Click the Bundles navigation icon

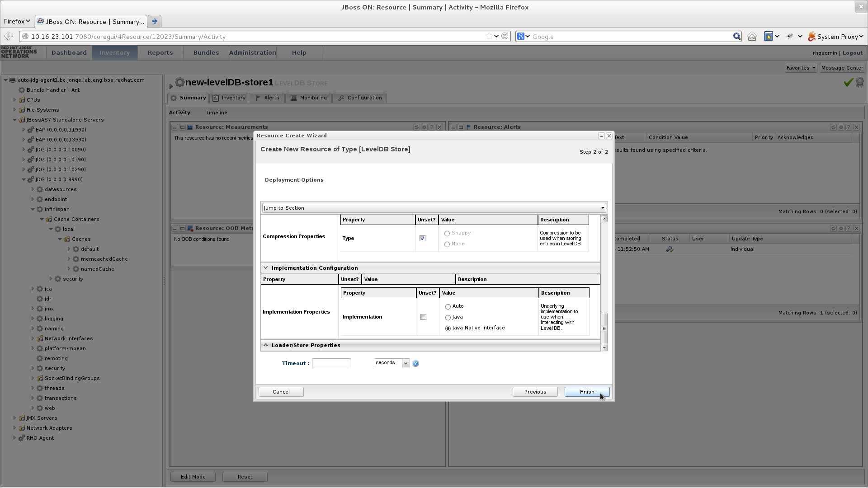point(206,52)
